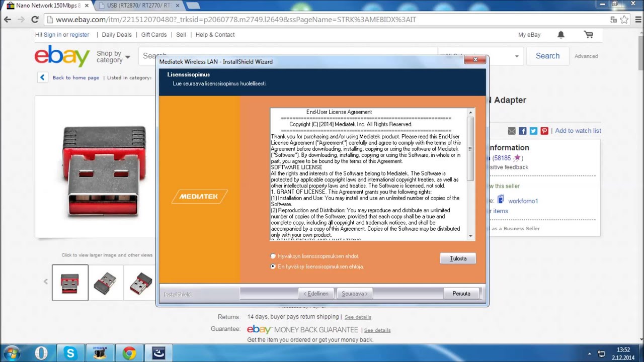This screenshot has width=644, height=362.
Task: Click back arrow next to Back to home page
Action: pos(42,77)
